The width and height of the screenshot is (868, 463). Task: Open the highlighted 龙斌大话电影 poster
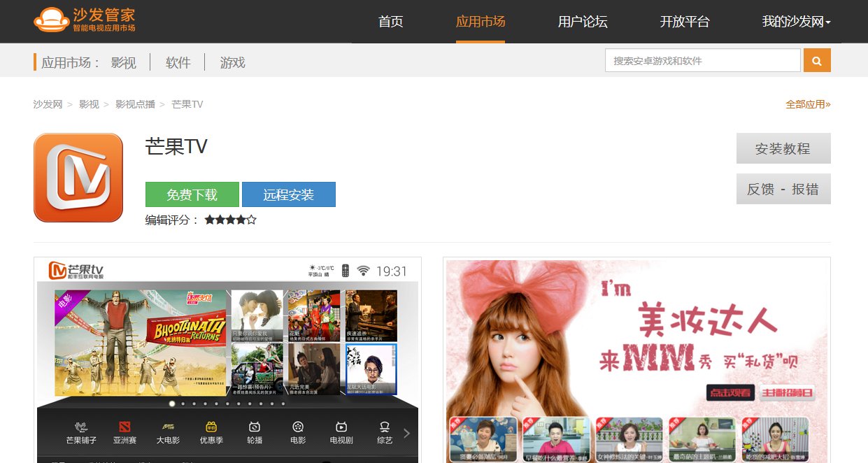371,369
